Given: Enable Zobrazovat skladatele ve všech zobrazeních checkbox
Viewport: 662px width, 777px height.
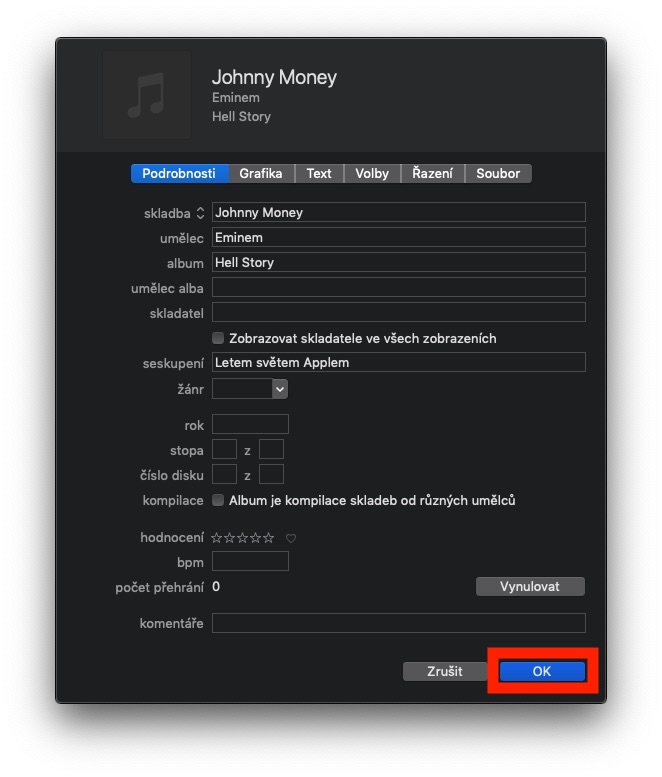Looking at the screenshot, I should tap(218, 338).
